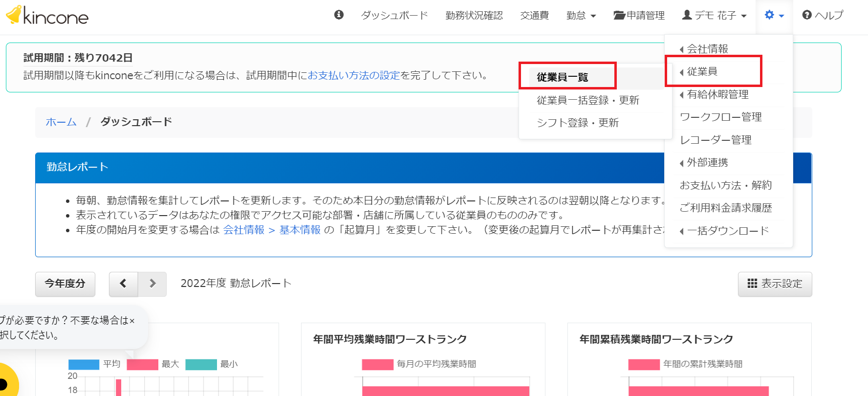Open お支払い方法の設定 link
This screenshot has width=868, height=396.
[354, 75]
